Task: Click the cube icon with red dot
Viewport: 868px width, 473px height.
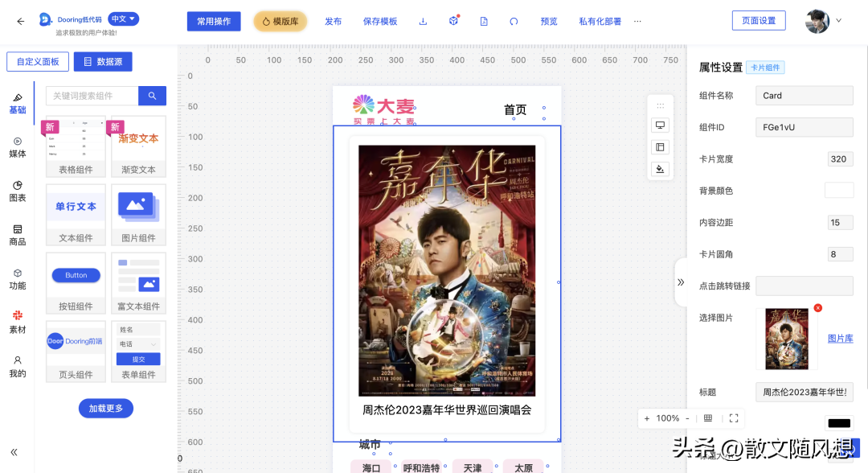Action: click(454, 20)
